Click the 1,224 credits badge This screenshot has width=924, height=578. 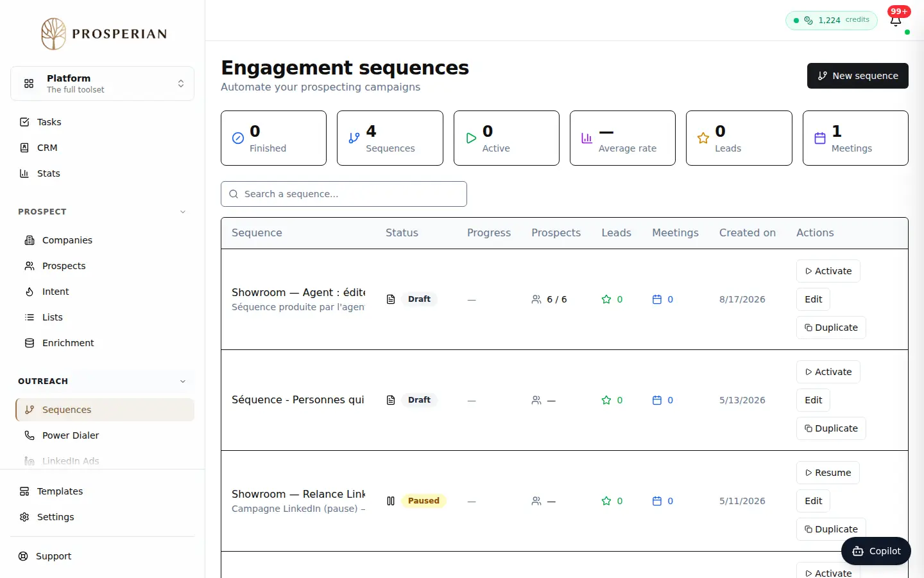831,20
